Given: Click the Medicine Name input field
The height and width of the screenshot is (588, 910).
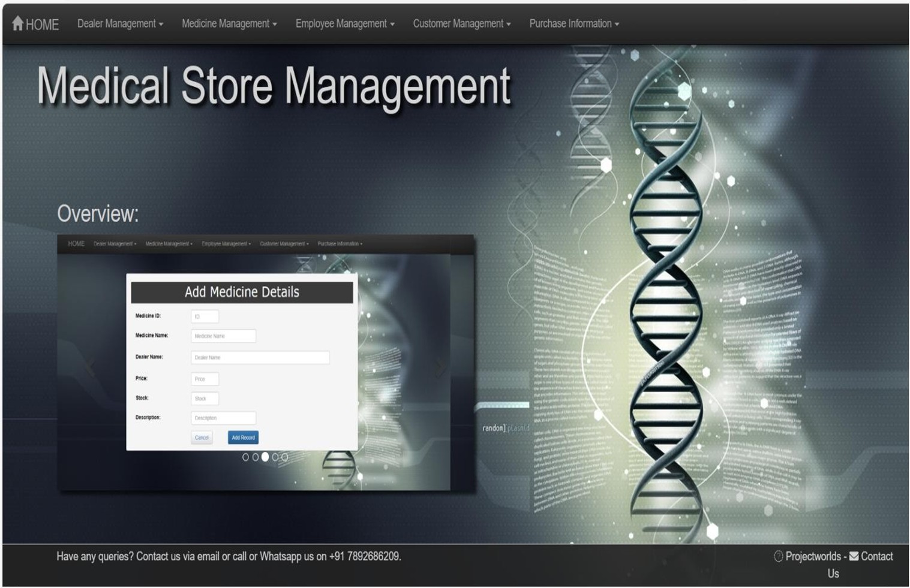Looking at the screenshot, I should [223, 336].
